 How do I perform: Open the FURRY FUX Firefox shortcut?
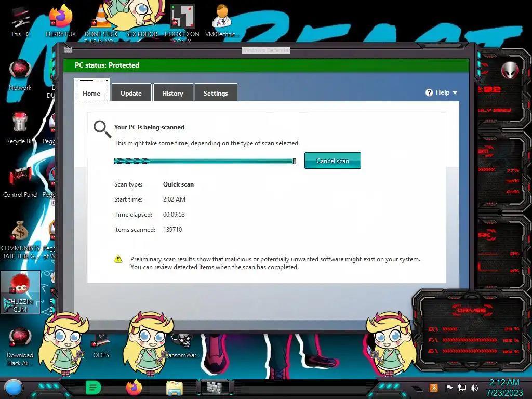click(x=60, y=22)
